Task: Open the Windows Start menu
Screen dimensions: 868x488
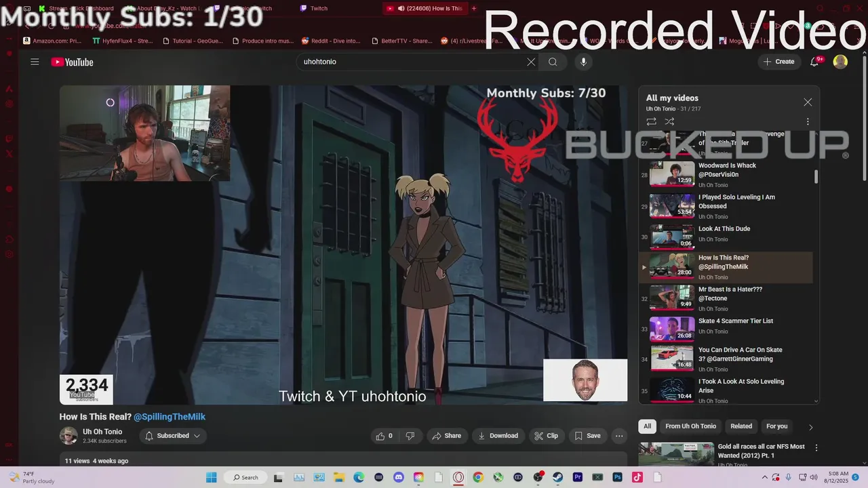Action: tap(210, 477)
